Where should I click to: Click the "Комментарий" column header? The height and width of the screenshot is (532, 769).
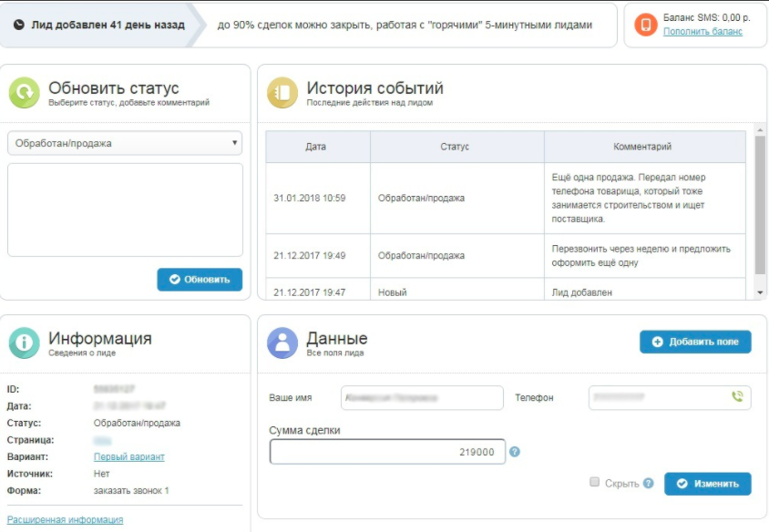(x=645, y=147)
